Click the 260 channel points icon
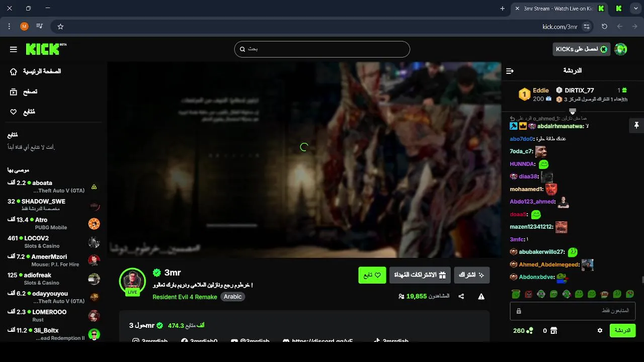The image size is (644, 362). [530, 331]
